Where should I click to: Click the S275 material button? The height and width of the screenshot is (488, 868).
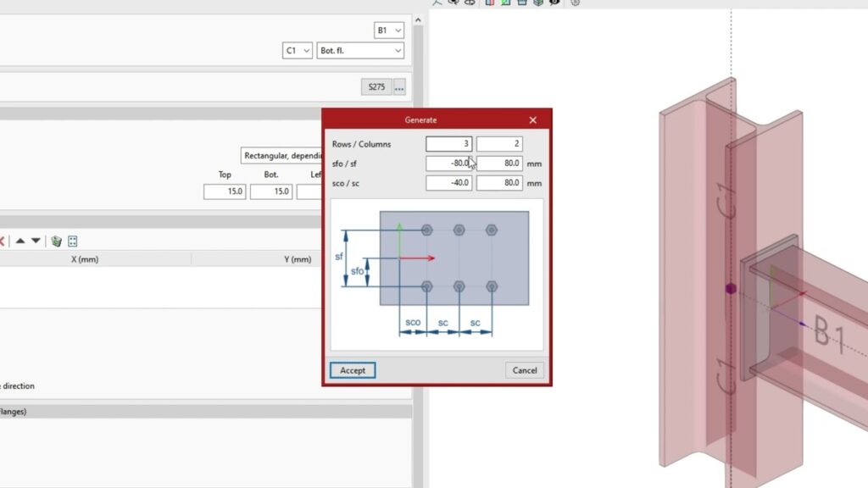click(376, 86)
